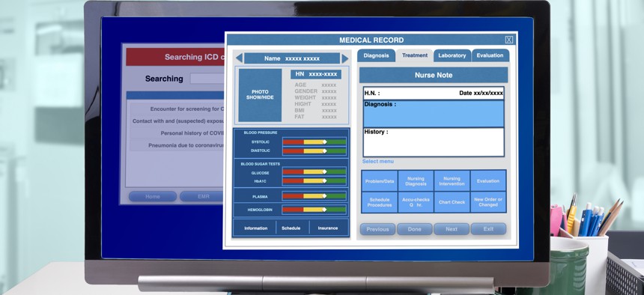Click the Next button
This screenshot has width=644, height=295.
(452, 229)
